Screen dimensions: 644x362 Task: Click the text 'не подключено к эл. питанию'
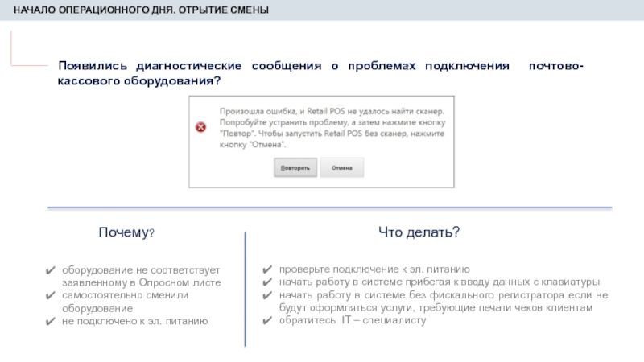(134, 321)
